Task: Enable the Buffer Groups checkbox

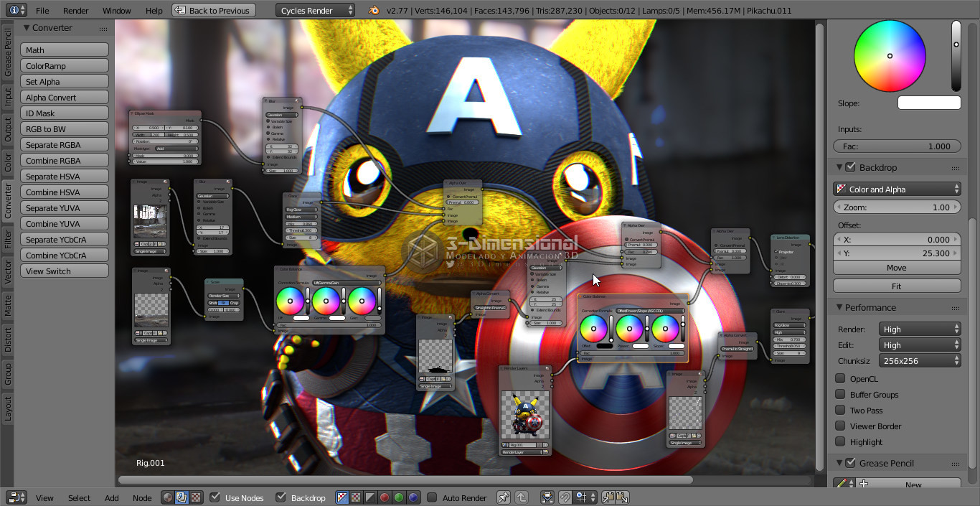Action: 840,394
